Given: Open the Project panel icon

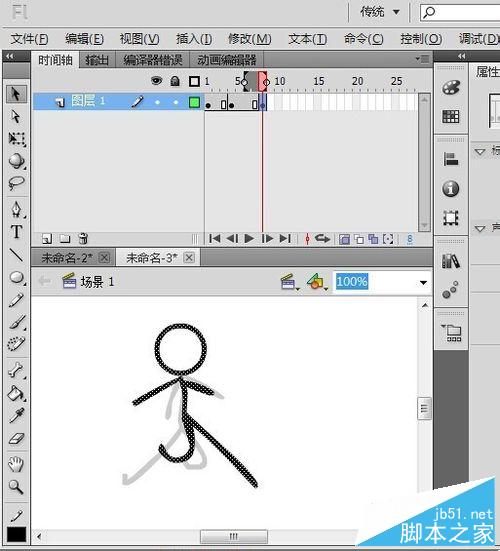Looking at the screenshot, I should (452, 333).
